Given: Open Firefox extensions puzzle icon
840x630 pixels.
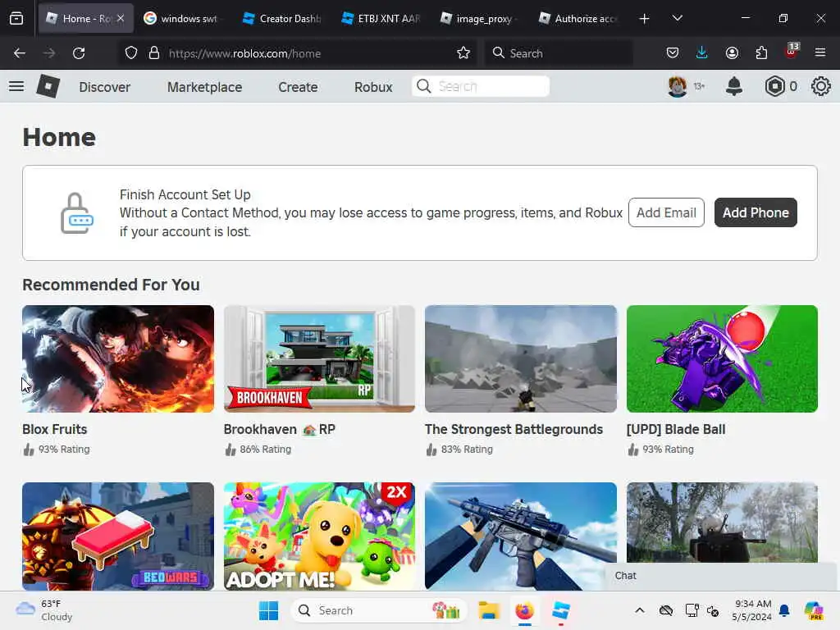Looking at the screenshot, I should (x=761, y=52).
